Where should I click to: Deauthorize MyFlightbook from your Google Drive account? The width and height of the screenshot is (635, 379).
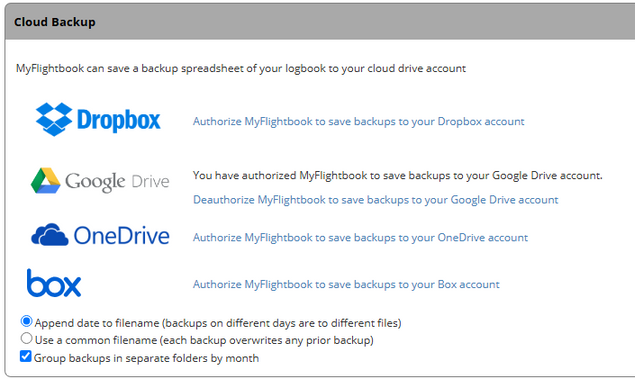coord(375,200)
